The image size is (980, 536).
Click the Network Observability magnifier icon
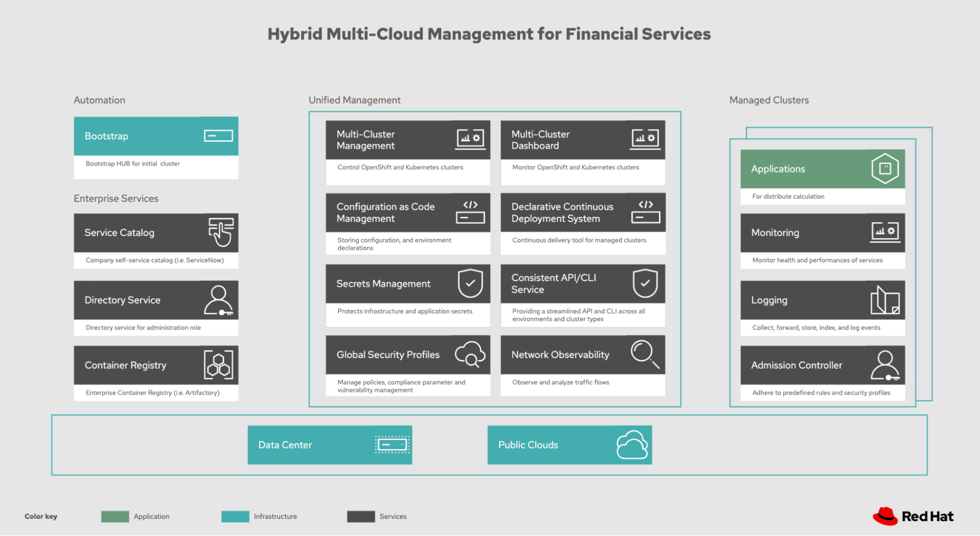click(x=645, y=354)
